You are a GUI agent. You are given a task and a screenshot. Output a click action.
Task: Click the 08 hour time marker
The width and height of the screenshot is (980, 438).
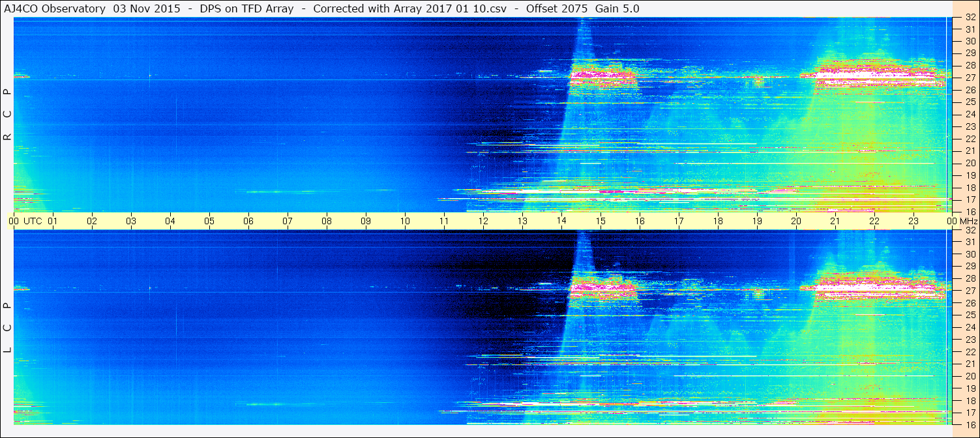pyautogui.click(x=327, y=221)
